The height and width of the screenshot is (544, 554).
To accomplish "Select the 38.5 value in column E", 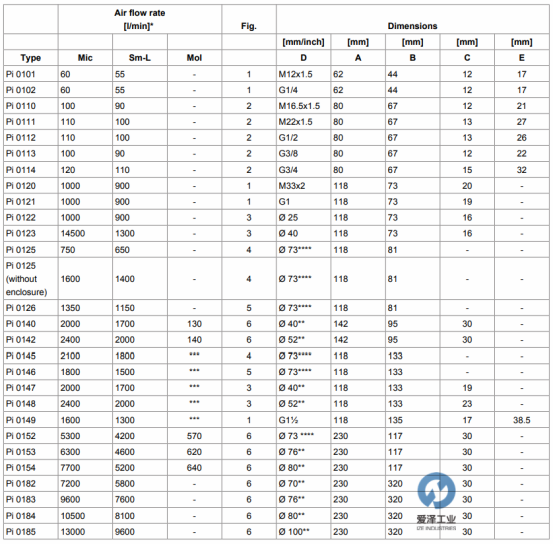I will point(521,420).
